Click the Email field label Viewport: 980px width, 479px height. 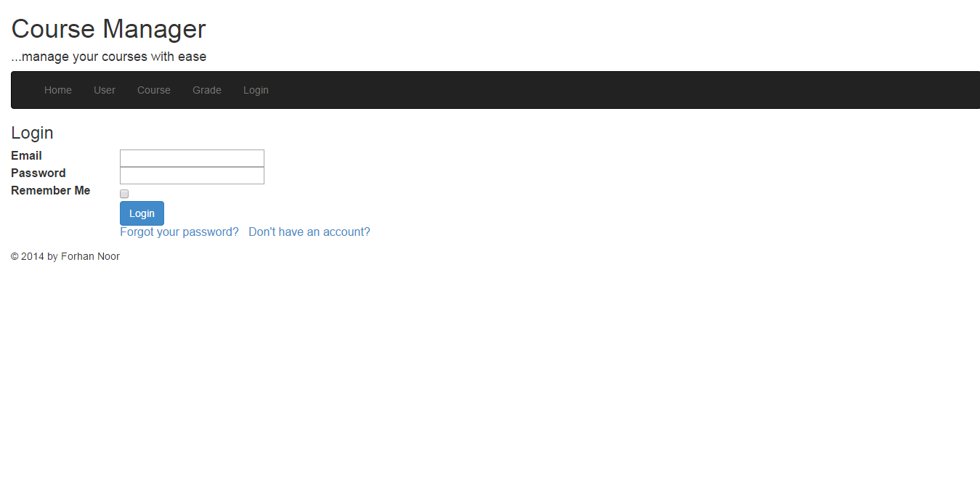[x=26, y=155]
